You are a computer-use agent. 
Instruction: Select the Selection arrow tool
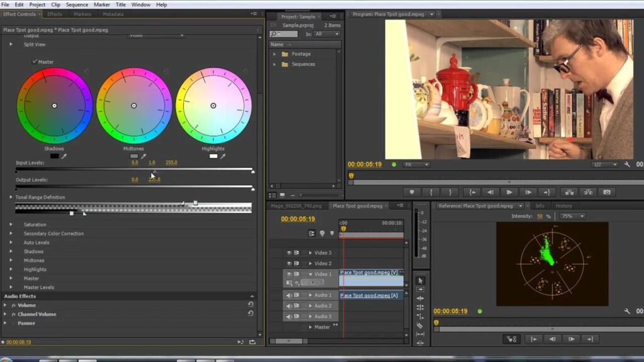(421, 281)
